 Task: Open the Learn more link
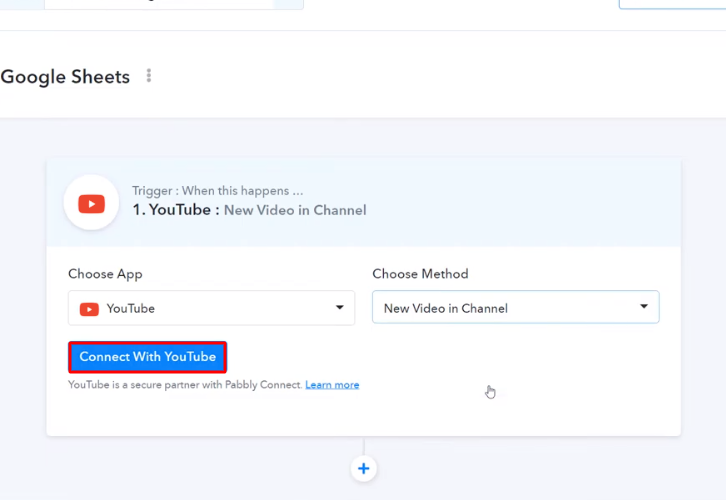[332, 385]
